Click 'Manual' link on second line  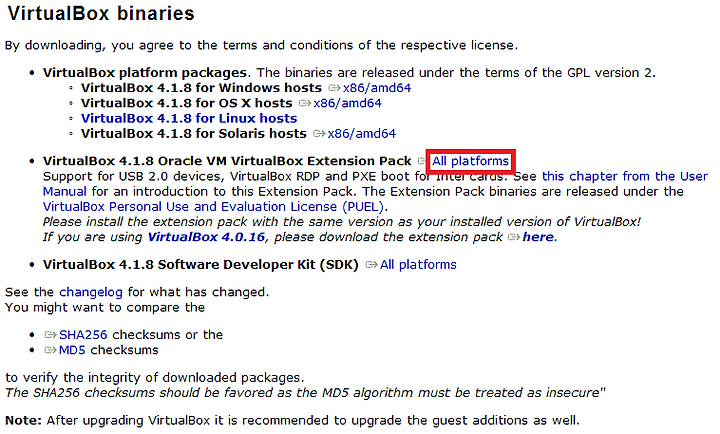(64, 192)
